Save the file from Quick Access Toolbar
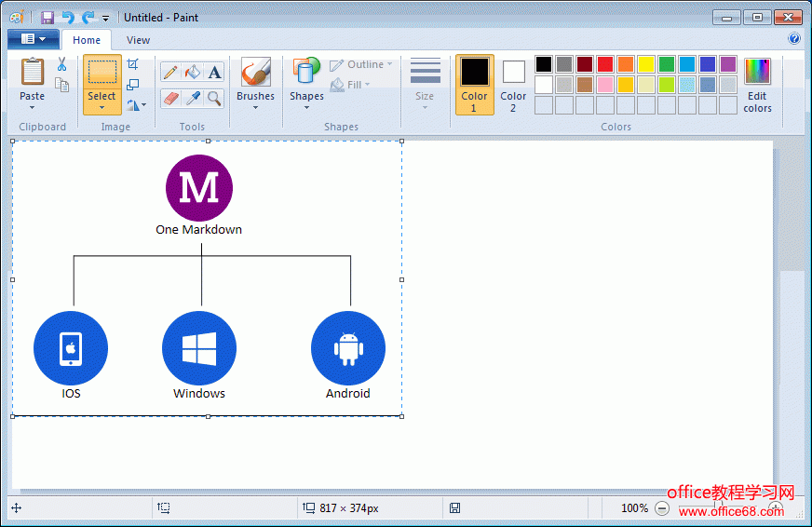The width and height of the screenshot is (812, 527). pos(47,18)
